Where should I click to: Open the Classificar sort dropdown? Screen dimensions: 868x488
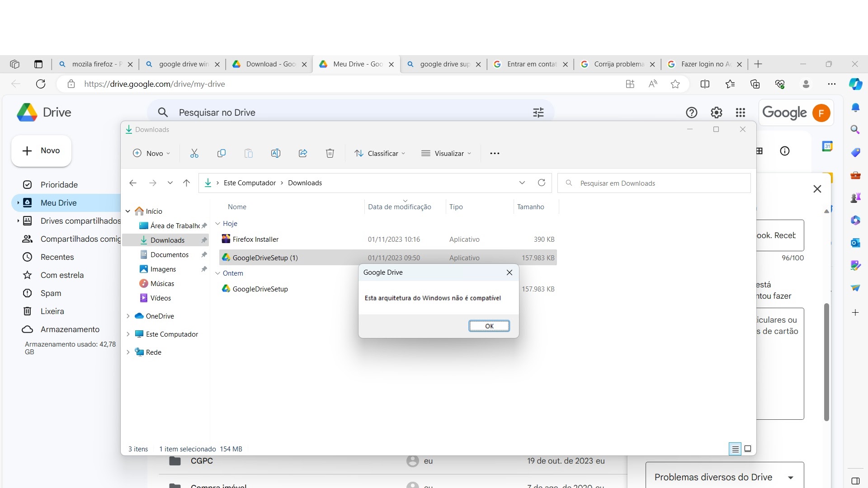pos(380,154)
